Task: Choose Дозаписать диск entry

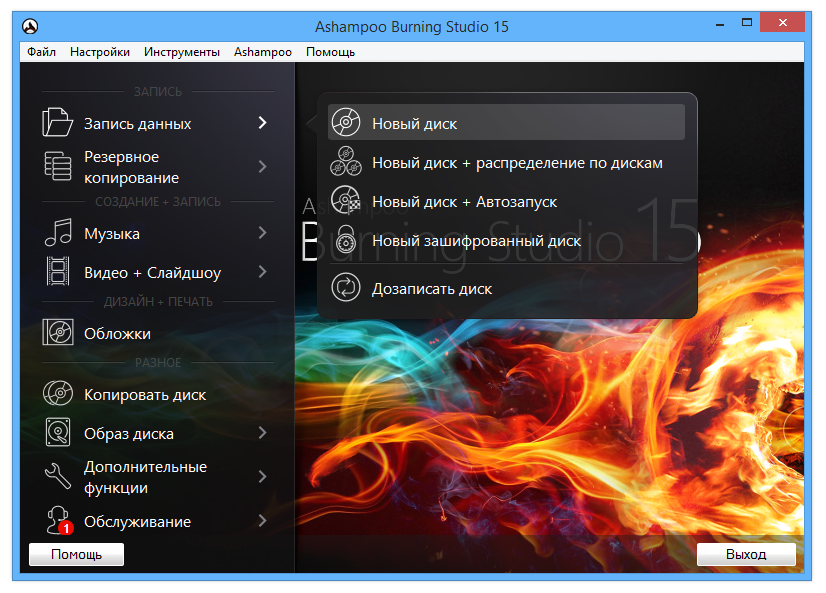Action: (x=506, y=288)
